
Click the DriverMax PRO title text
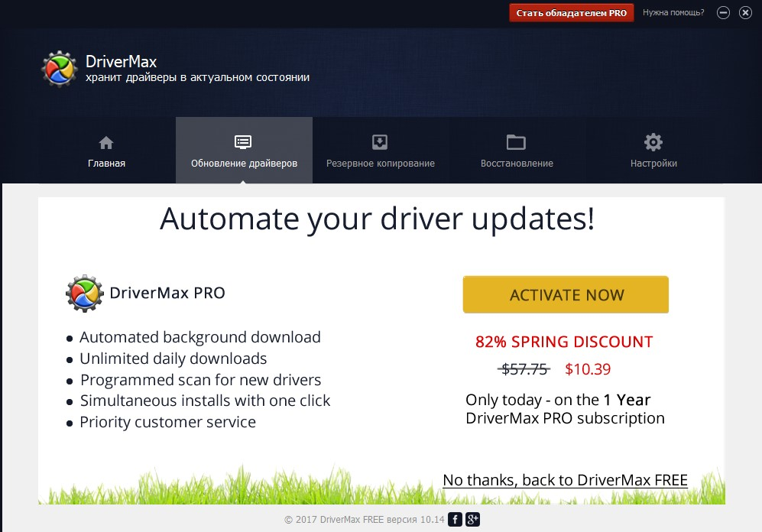[167, 293]
